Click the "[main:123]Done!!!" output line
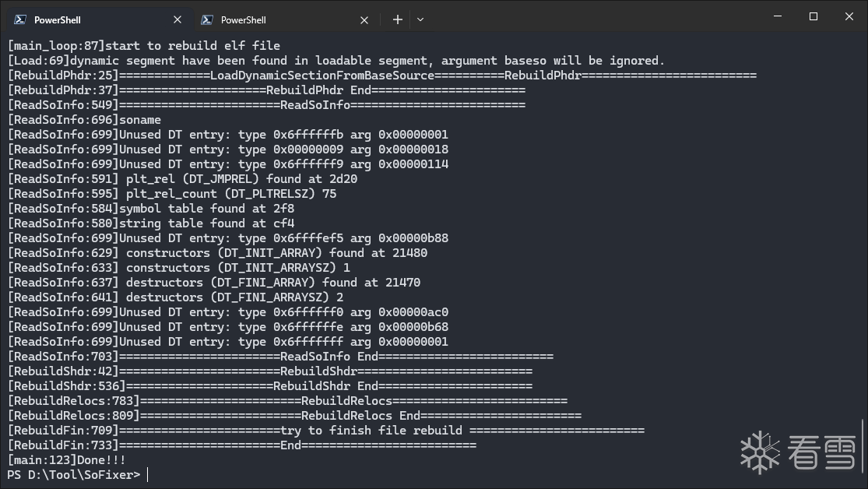868x489 pixels. (x=66, y=459)
